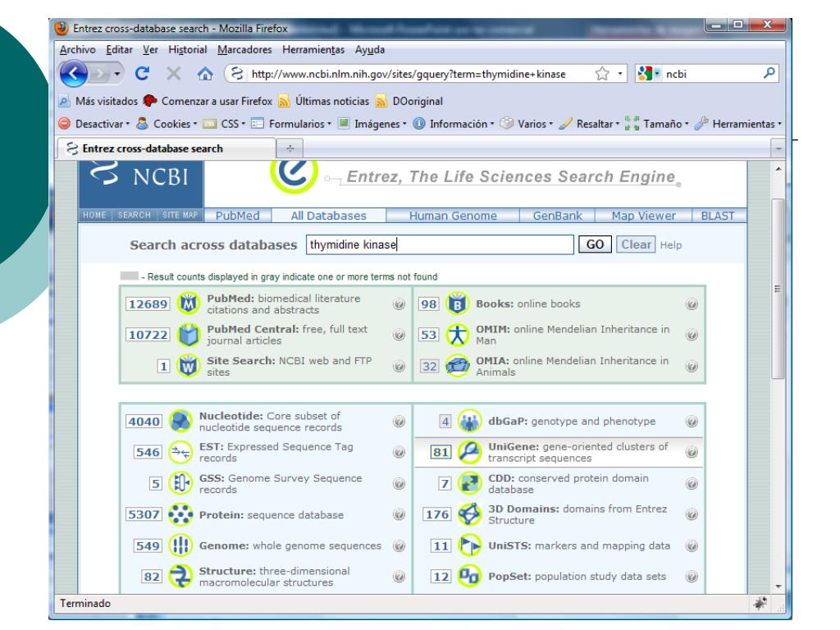The image size is (840, 630).
Task: Select the Human Genome tab
Action: [453, 216]
